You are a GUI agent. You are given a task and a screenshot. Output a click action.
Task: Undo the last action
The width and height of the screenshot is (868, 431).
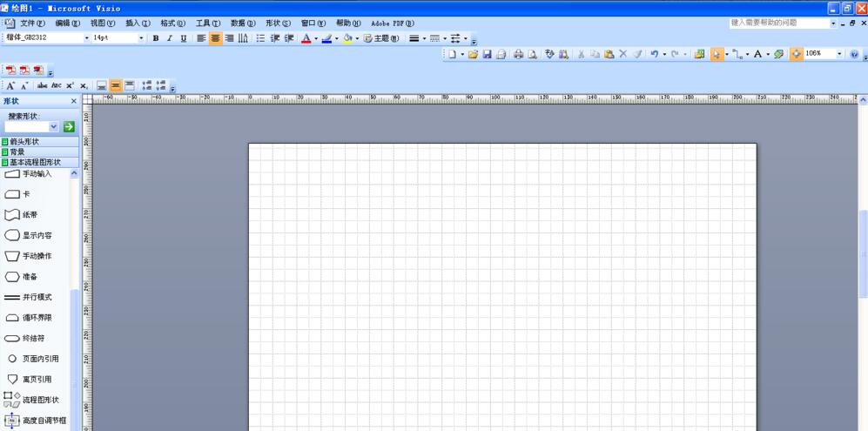(x=655, y=54)
